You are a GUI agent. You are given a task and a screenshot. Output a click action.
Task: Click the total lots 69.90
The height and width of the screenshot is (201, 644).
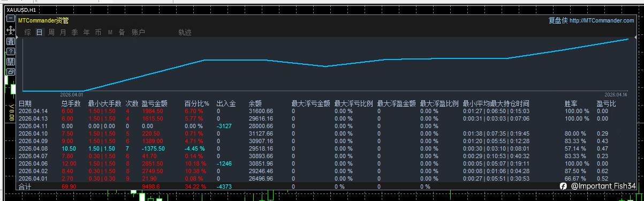point(69,187)
